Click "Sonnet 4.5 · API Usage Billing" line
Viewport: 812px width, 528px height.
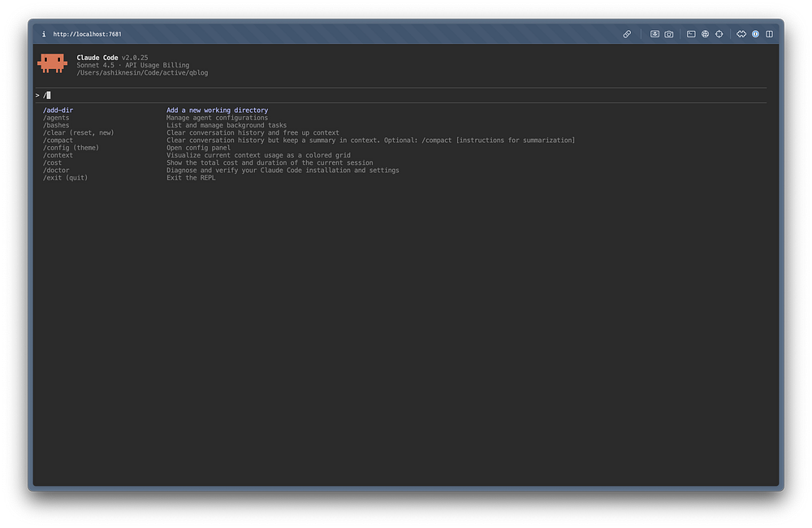click(x=133, y=65)
